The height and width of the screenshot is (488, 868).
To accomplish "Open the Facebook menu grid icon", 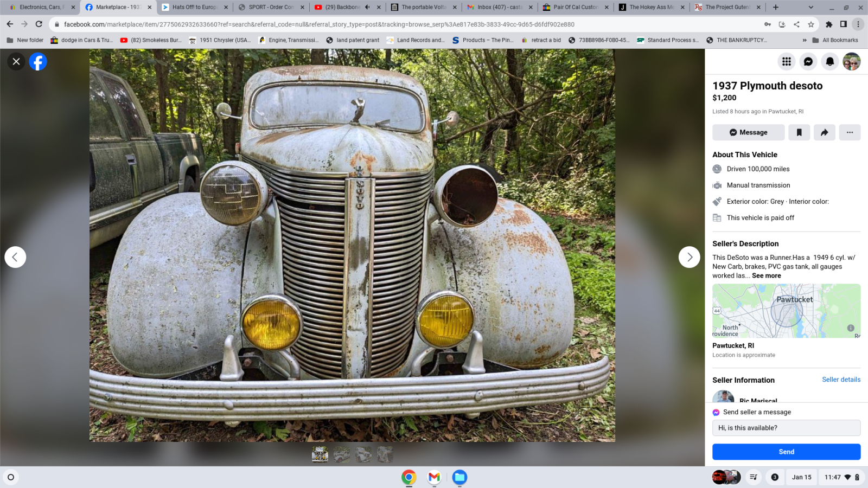I will pos(786,62).
